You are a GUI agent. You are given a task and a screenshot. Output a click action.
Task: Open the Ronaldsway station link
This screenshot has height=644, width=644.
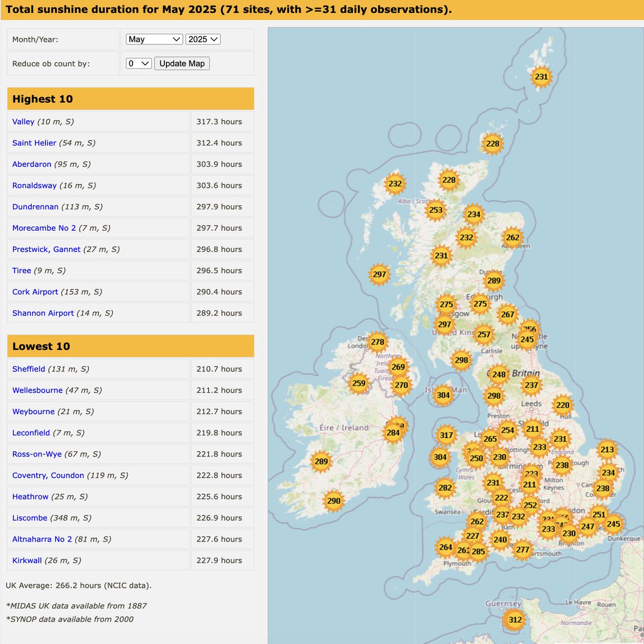[34, 186]
